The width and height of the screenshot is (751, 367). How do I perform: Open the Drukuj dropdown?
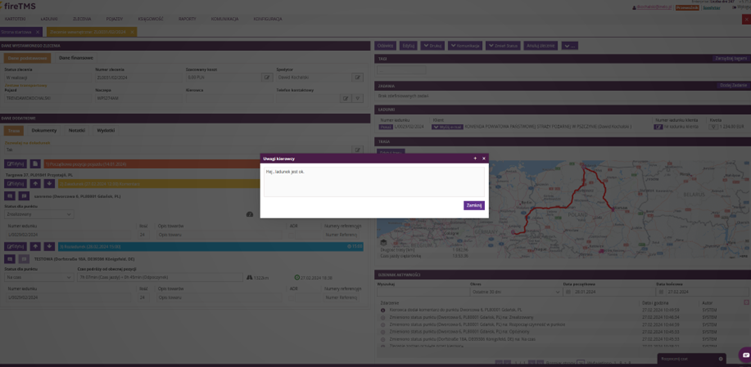(432, 46)
